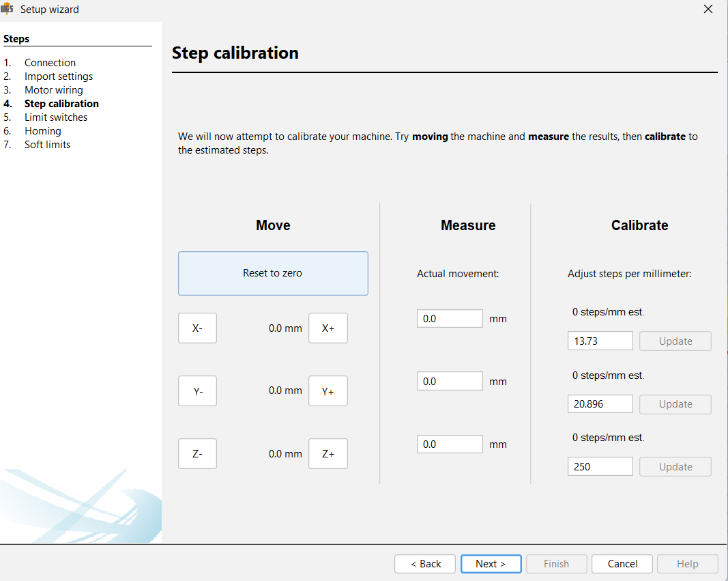Click the Y axis 0.0 mm position readout
Viewport: 728px width, 581px height.
tap(285, 391)
